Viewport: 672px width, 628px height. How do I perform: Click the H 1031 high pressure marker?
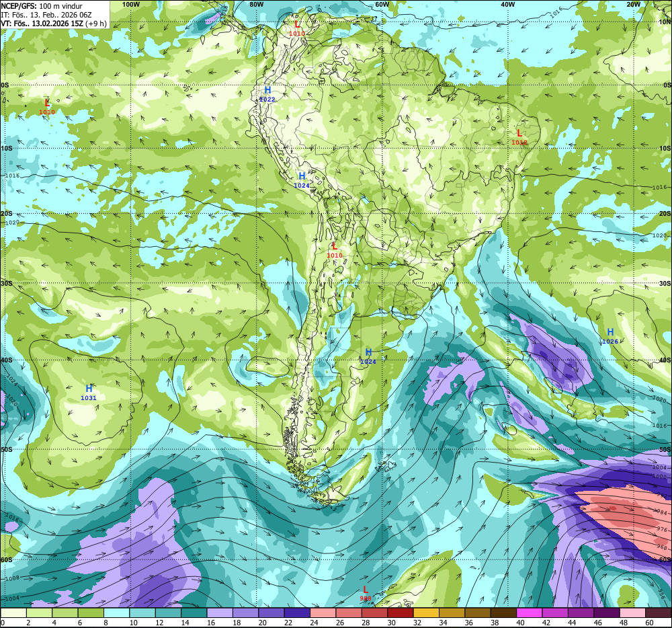point(89,392)
